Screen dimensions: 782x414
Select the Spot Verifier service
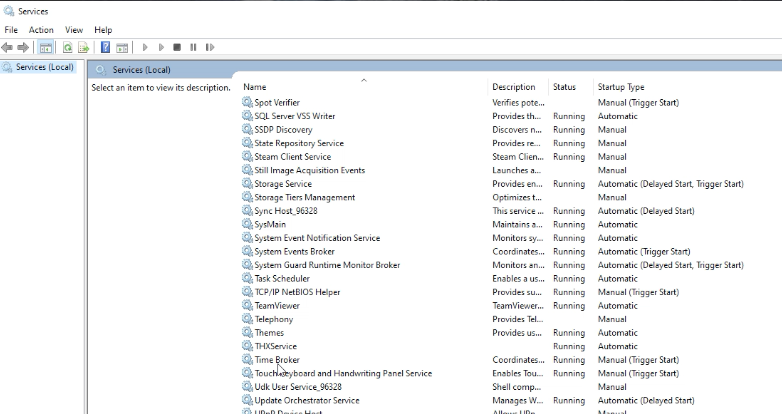[277, 103]
